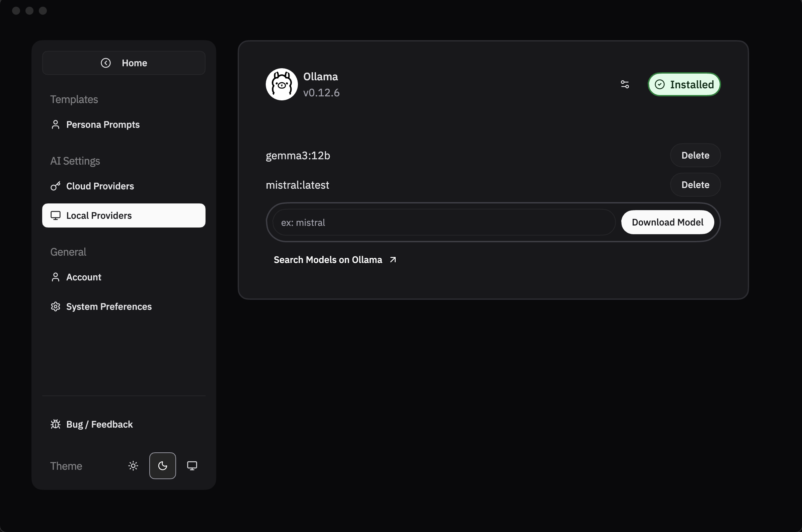Click the Ollama llama logo avatar
The height and width of the screenshot is (532, 802).
point(282,84)
